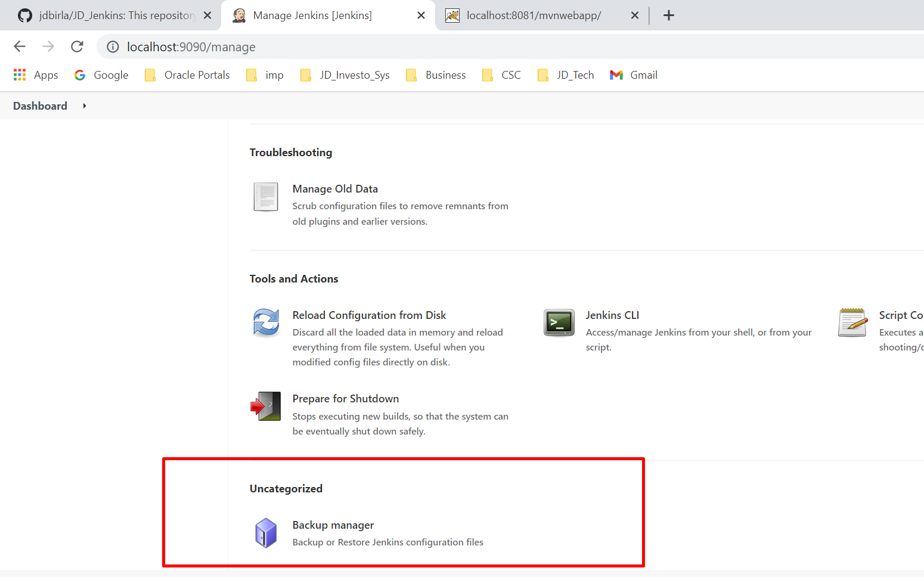Click 'Access/manage Jenkins from your shell' description
This screenshot has width=924, height=577.
pos(699,340)
